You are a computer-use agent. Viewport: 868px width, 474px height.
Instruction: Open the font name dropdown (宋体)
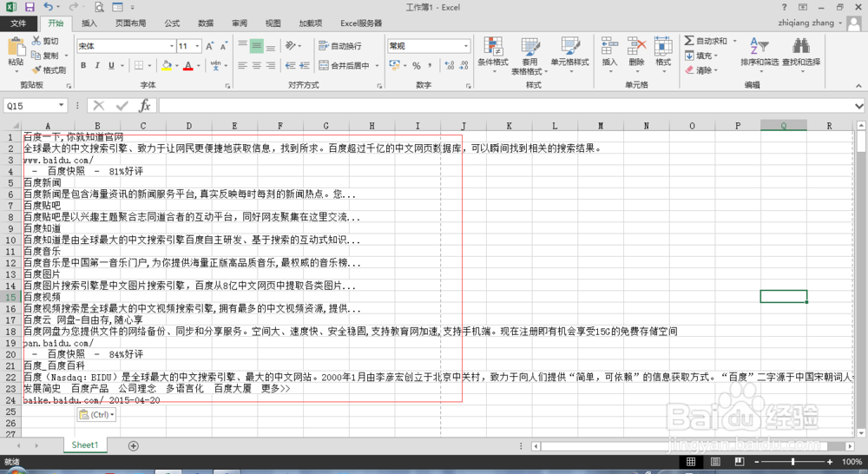click(x=172, y=46)
